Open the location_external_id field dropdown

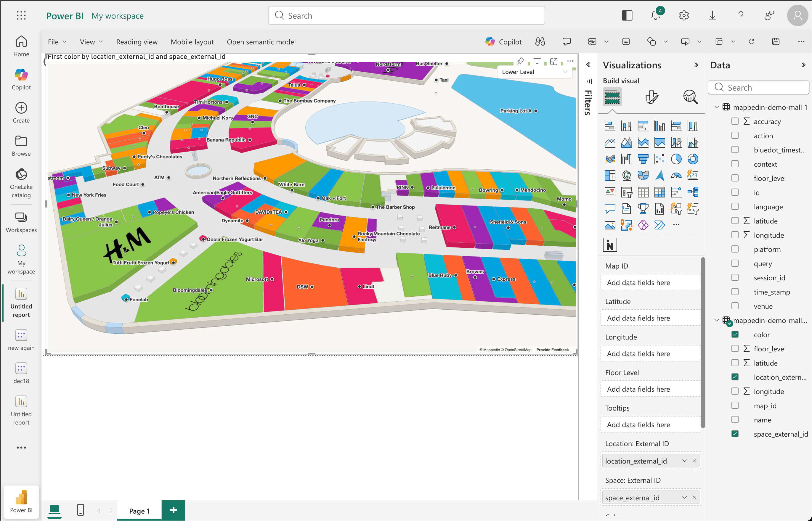(684, 460)
